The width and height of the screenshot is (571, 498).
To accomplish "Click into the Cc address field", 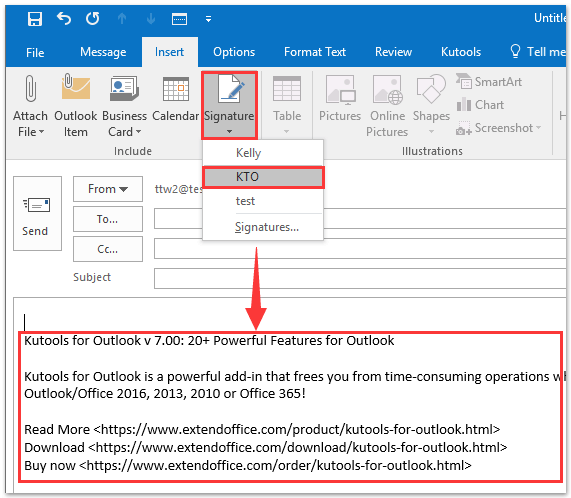I will [x=360, y=249].
